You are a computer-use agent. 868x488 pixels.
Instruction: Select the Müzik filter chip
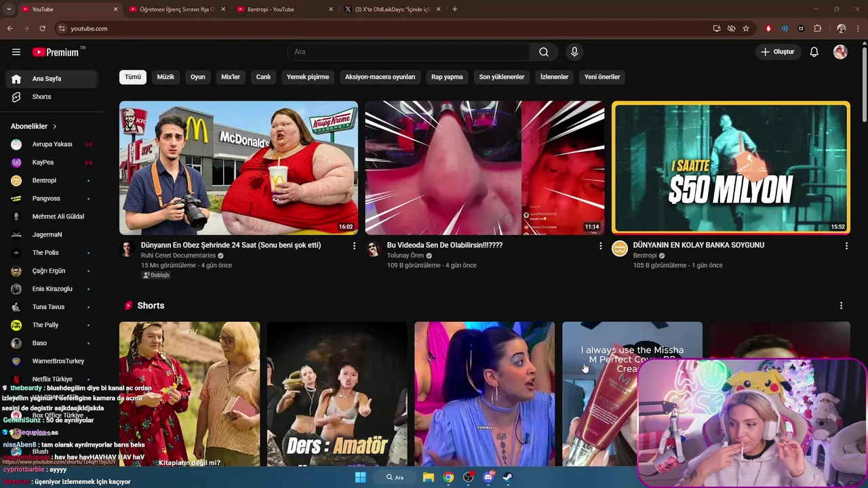click(165, 77)
